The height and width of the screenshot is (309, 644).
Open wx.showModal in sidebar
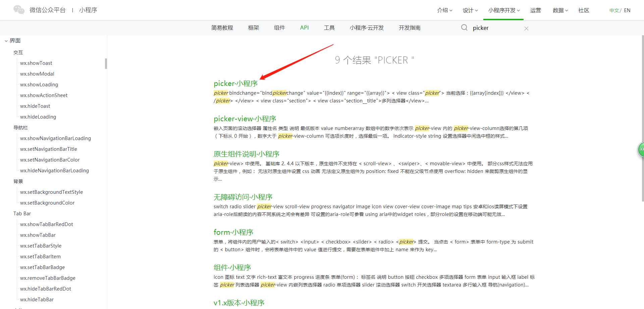click(x=37, y=74)
